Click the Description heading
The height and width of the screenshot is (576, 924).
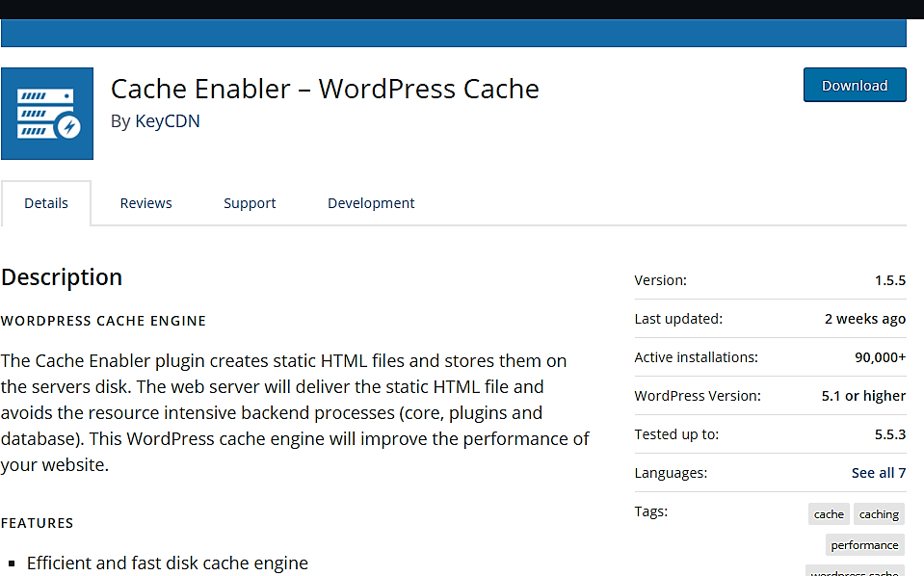tap(62, 277)
